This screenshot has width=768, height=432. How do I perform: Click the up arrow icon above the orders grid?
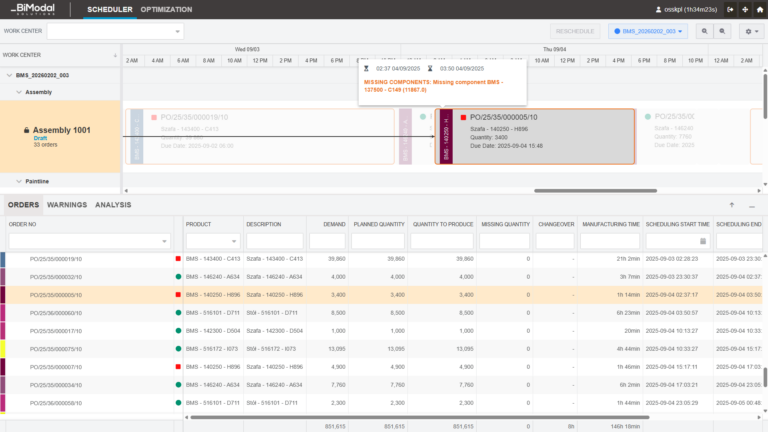click(x=732, y=204)
